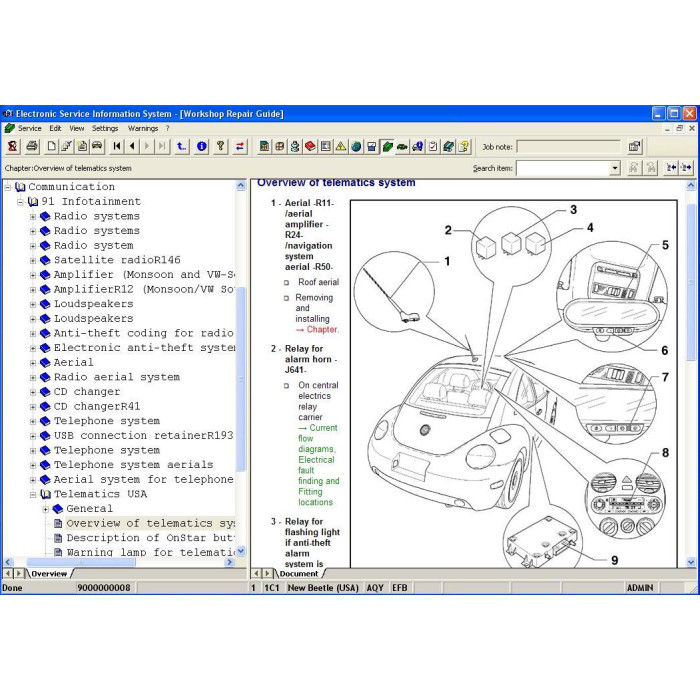This screenshot has width=700, height=700.
Task: Click the car icon beside the document icons
Action: click(x=97, y=146)
